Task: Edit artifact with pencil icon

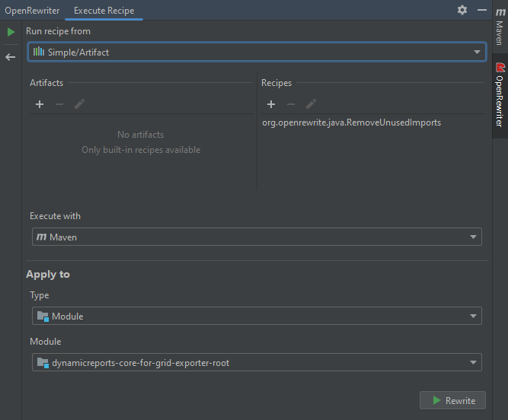Action: pos(79,104)
